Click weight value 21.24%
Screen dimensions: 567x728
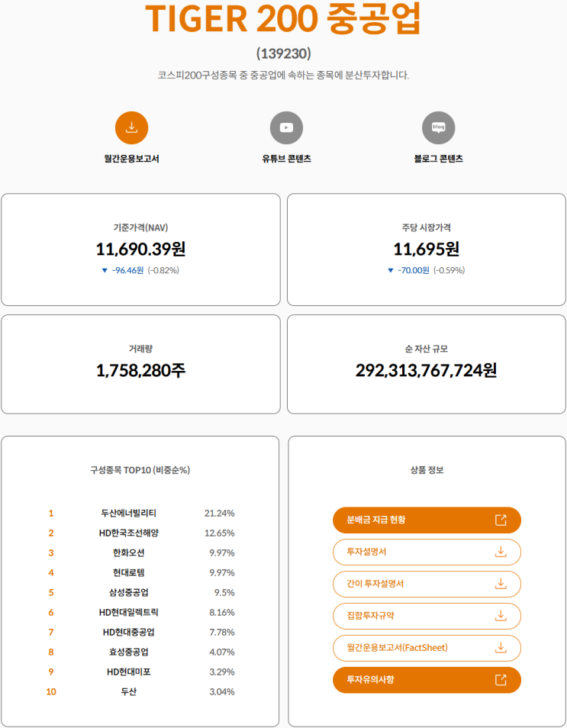[x=219, y=514]
